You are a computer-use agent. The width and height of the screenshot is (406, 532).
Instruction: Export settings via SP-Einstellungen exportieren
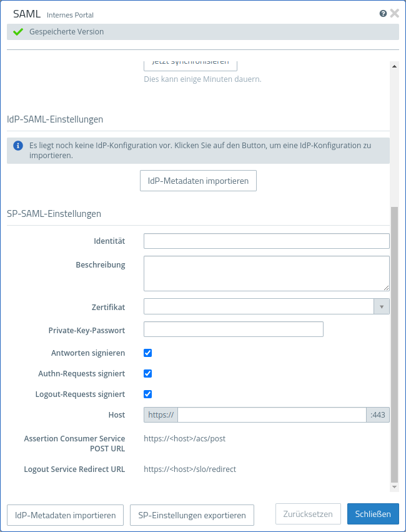point(192,515)
